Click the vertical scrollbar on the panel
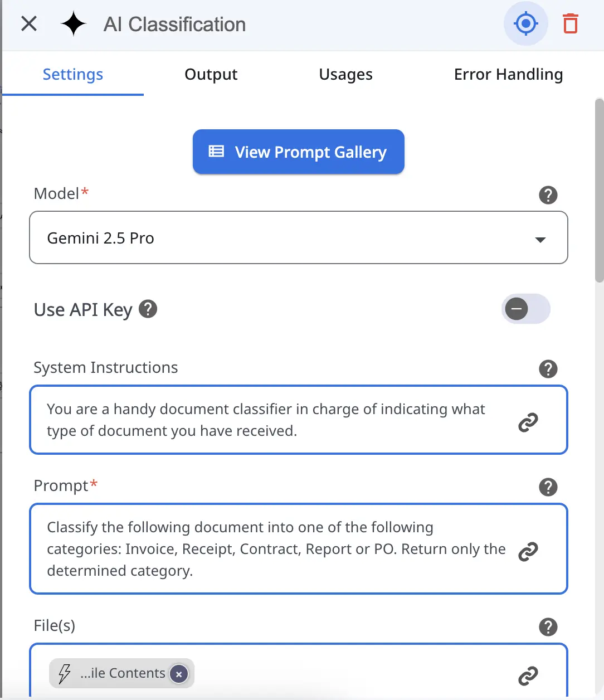 [x=599, y=189]
